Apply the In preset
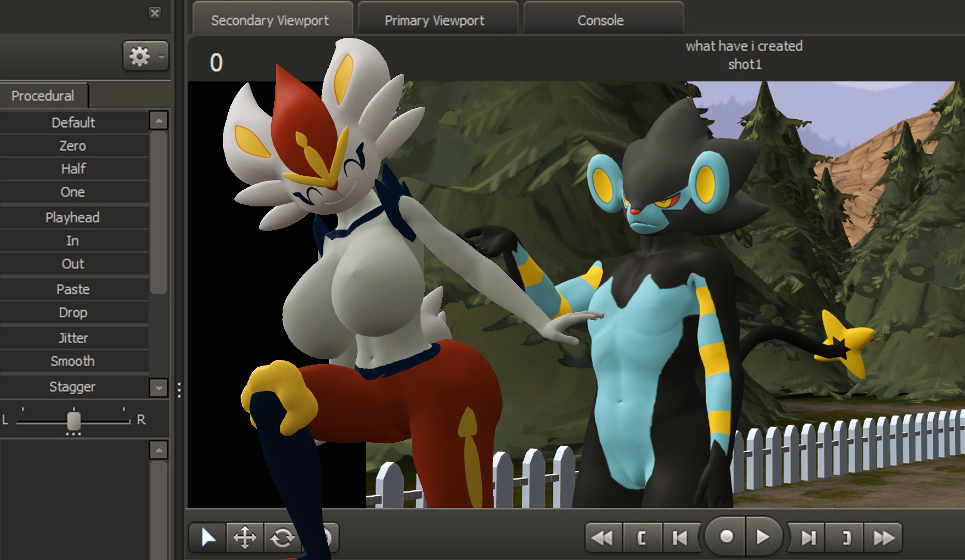The height and width of the screenshot is (560, 965). pos(74,241)
